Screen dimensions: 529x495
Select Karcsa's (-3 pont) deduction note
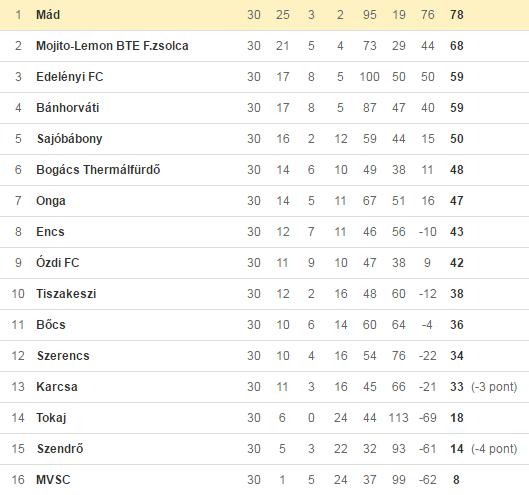click(494, 387)
